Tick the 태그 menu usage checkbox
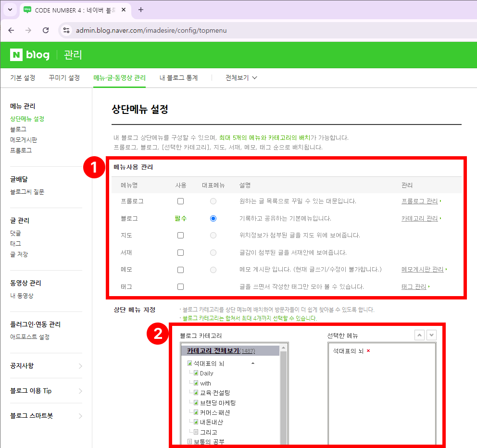The width and height of the screenshot is (477, 448). tap(180, 287)
